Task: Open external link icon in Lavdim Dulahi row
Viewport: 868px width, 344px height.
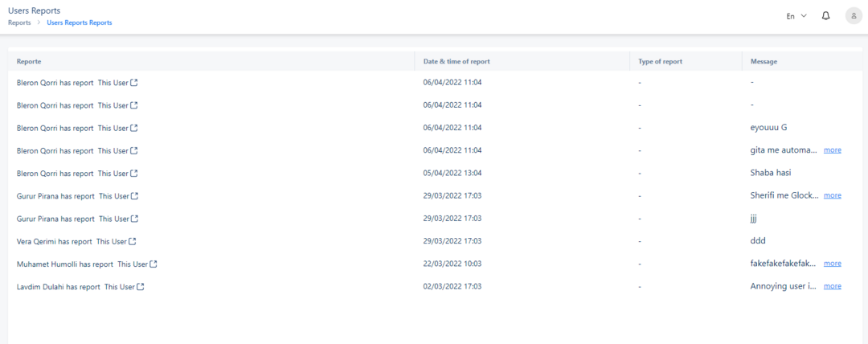Action: [141, 287]
